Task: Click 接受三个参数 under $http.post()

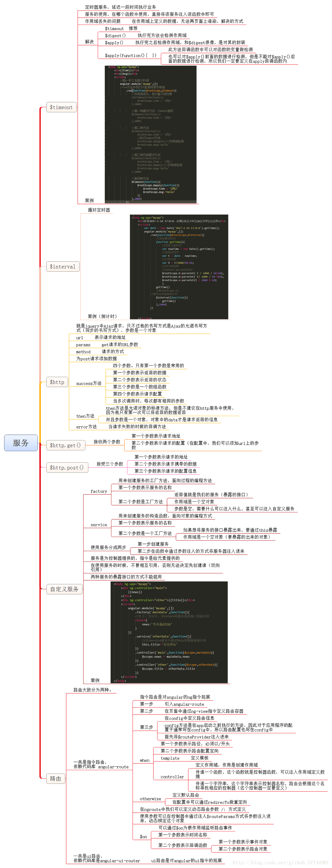Action: coord(110,464)
